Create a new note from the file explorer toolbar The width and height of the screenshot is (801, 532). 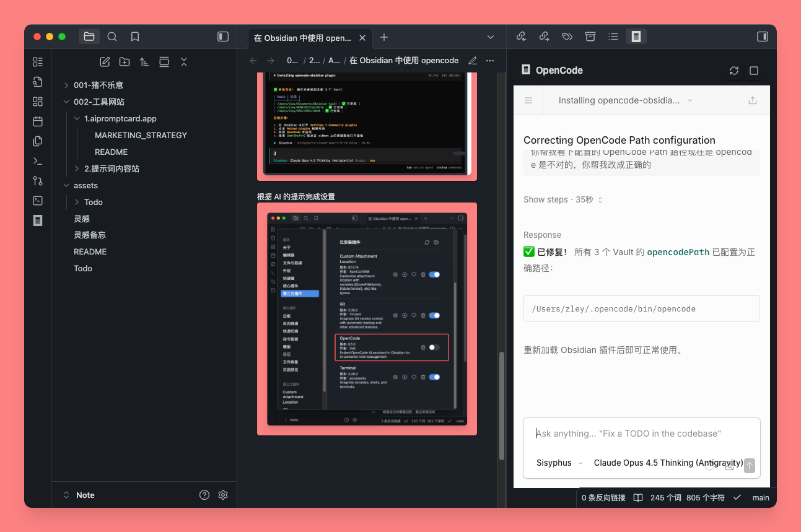click(105, 62)
